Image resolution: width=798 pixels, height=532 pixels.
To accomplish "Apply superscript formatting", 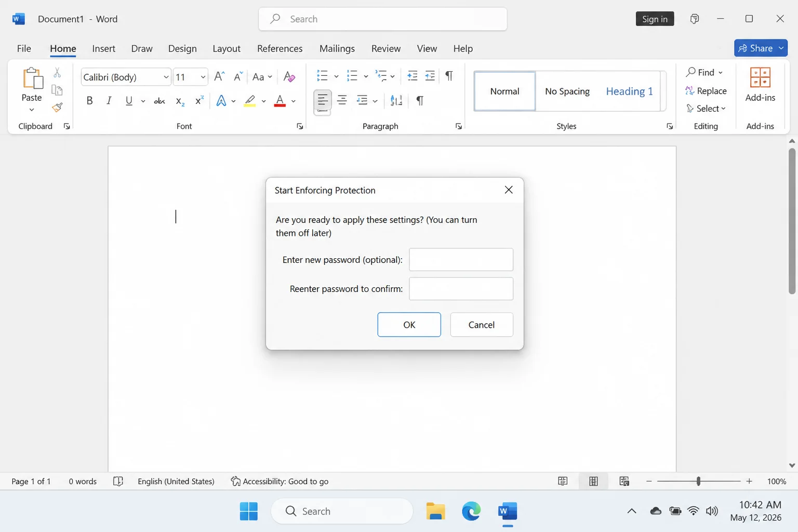I will pos(199,101).
